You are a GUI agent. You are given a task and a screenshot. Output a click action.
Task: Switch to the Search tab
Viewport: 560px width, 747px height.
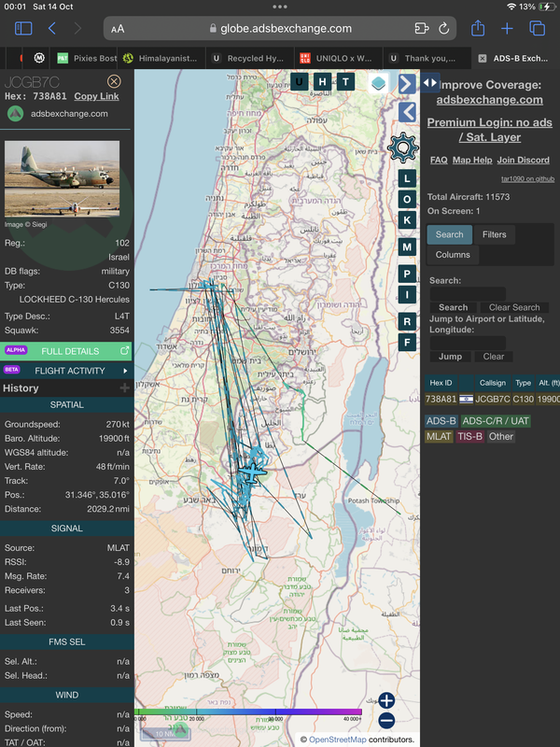(450, 234)
